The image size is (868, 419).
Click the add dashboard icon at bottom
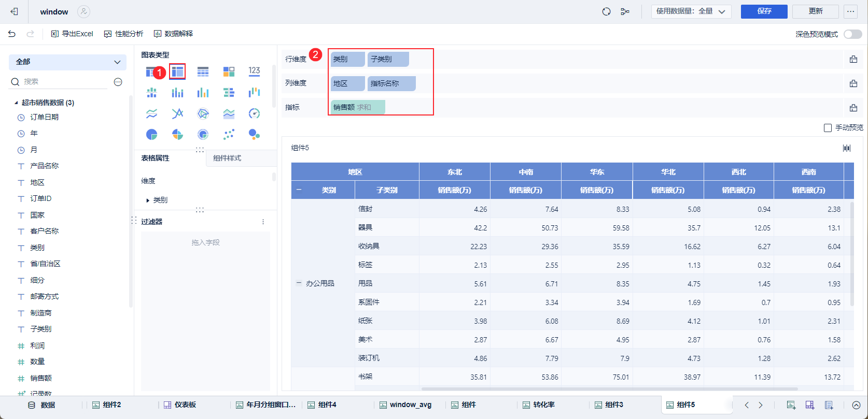(x=810, y=405)
